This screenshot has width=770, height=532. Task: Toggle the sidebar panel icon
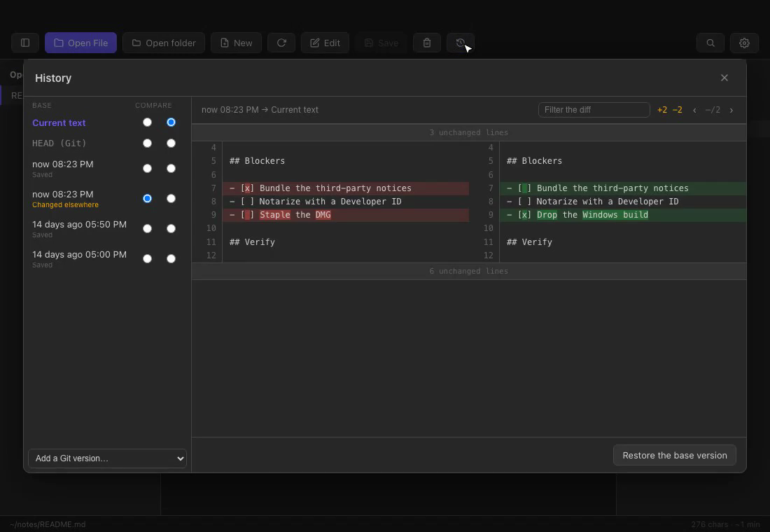click(25, 43)
